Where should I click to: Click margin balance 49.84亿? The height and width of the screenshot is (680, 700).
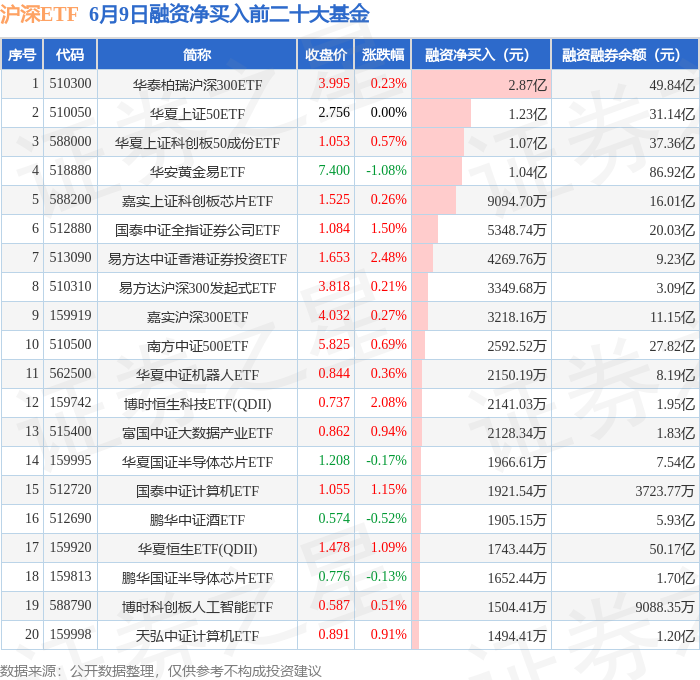[x=672, y=85]
